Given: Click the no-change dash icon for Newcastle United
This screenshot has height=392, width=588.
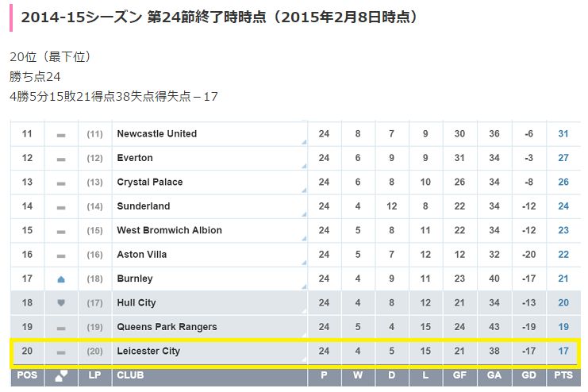Looking at the screenshot, I should click(x=61, y=134).
